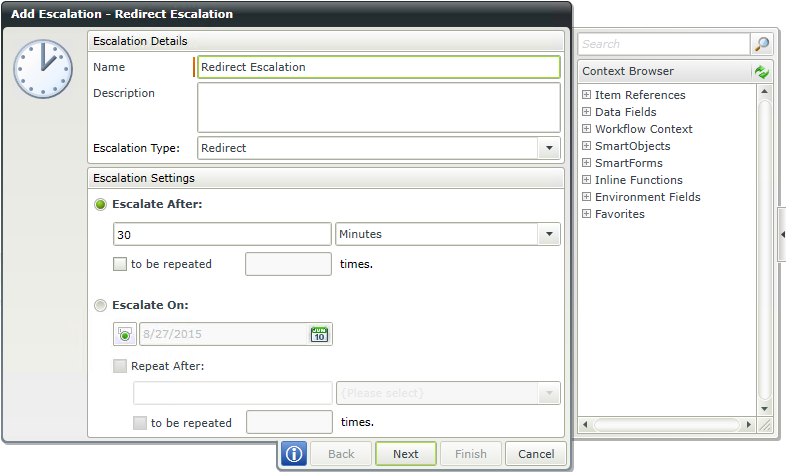Click the Context Browser refresh icon
This screenshot has height=472, width=786.
[x=761, y=72]
